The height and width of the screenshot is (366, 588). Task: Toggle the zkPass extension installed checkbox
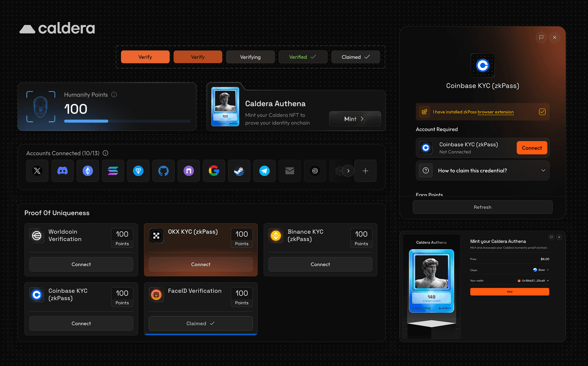click(542, 112)
